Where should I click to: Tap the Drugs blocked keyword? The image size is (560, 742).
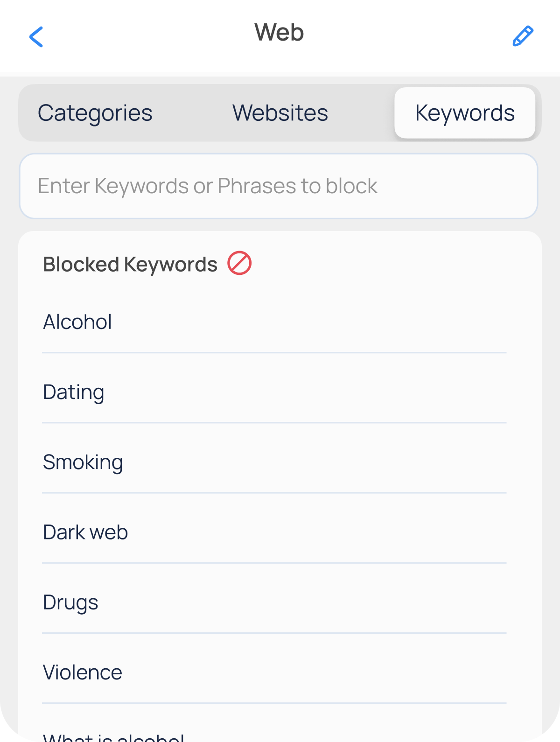coord(70,602)
